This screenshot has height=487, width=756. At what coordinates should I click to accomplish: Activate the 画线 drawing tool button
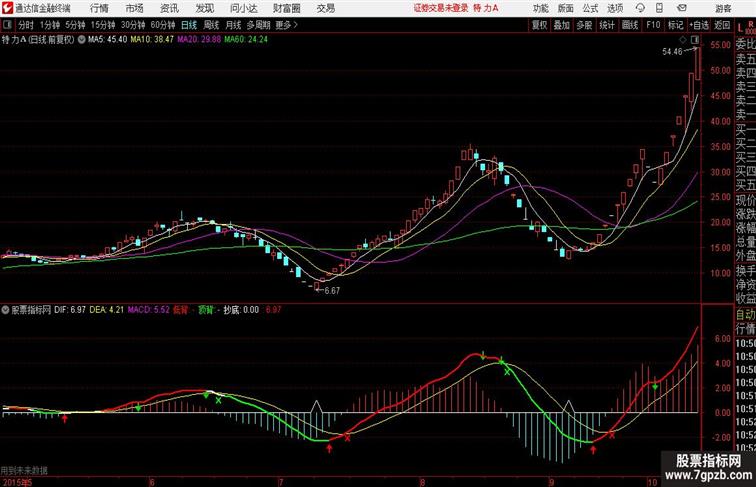tap(630, 25)
